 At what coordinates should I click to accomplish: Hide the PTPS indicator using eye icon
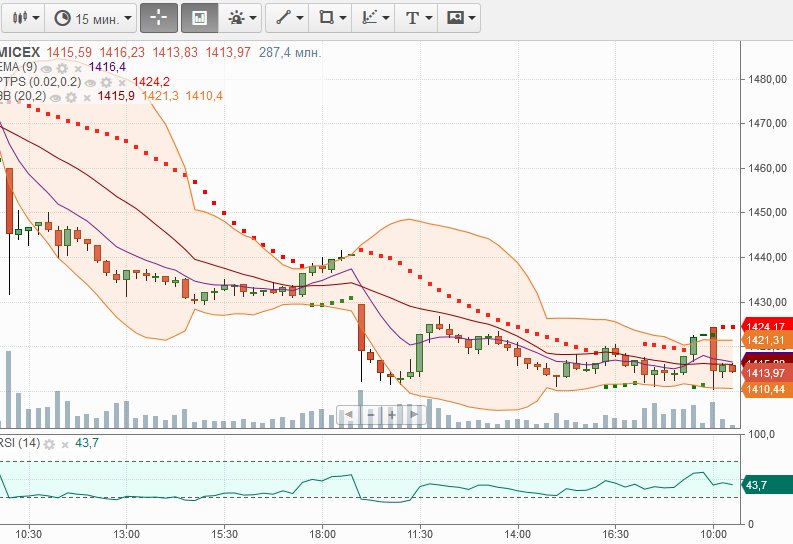90,82
